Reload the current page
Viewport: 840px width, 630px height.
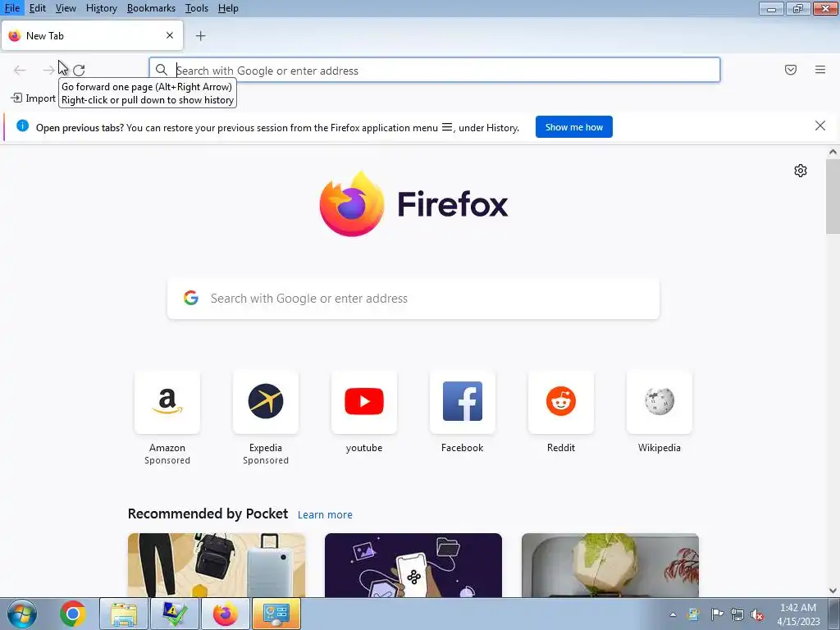click(79, 71)
